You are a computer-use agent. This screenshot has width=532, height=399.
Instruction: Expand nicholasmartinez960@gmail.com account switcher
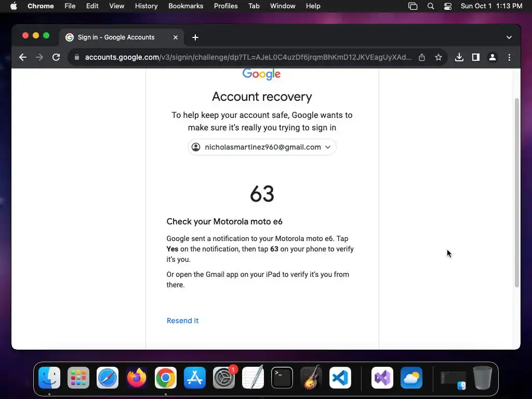coord(262,147)
